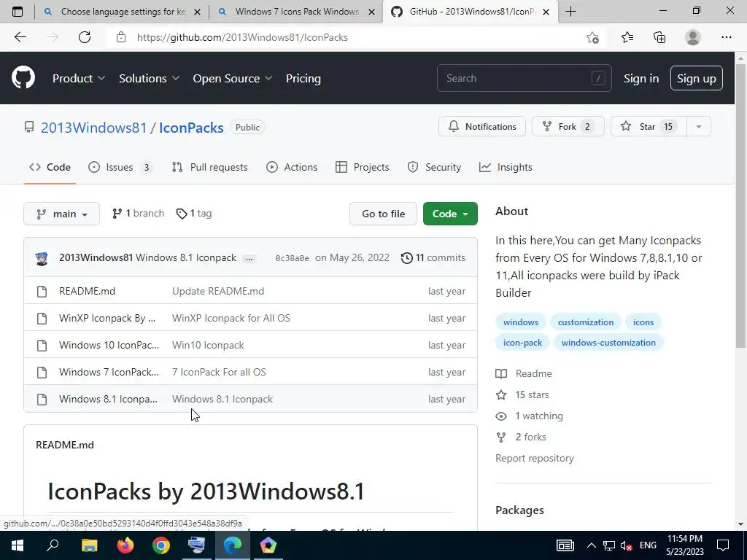This screenshot has width=747, height=560.
Task: Add page to favorites star-plus icon
Action: tap(592, 37)
